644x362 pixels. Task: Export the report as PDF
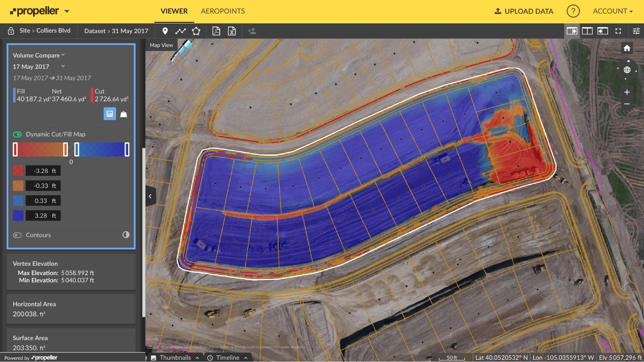[216, 31]
